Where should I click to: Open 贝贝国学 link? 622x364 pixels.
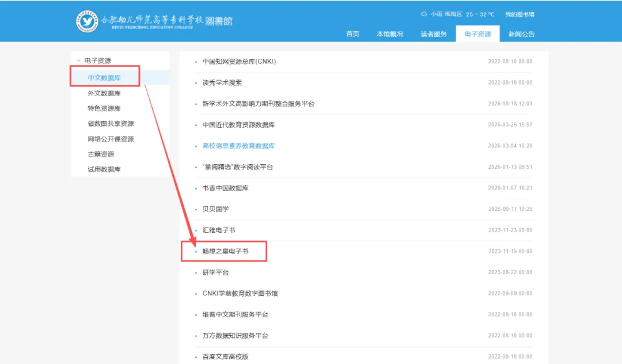[215, 209]
